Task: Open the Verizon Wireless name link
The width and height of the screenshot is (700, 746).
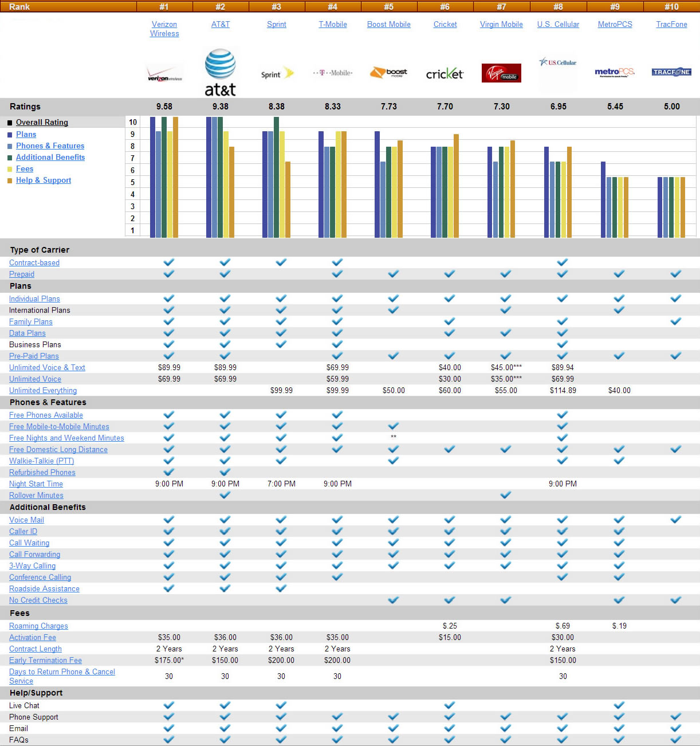Action: pyautogui.click(x=164, y=29)
